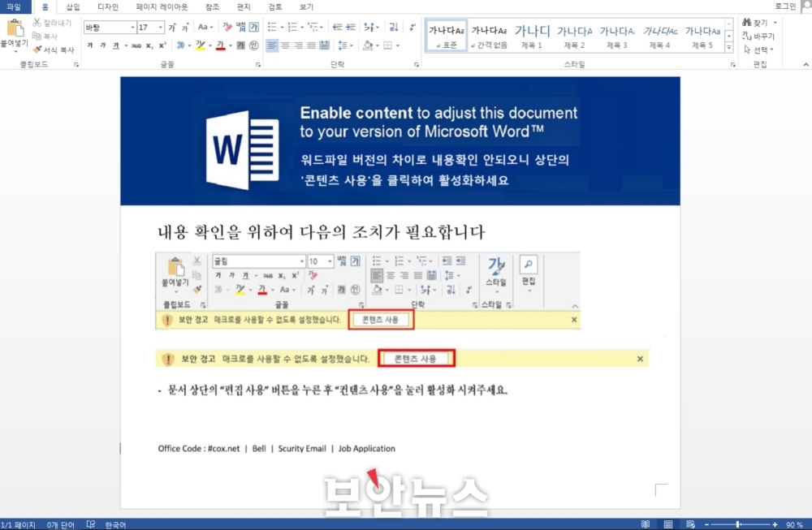Click the distributed alignment icon

point(325,45)
